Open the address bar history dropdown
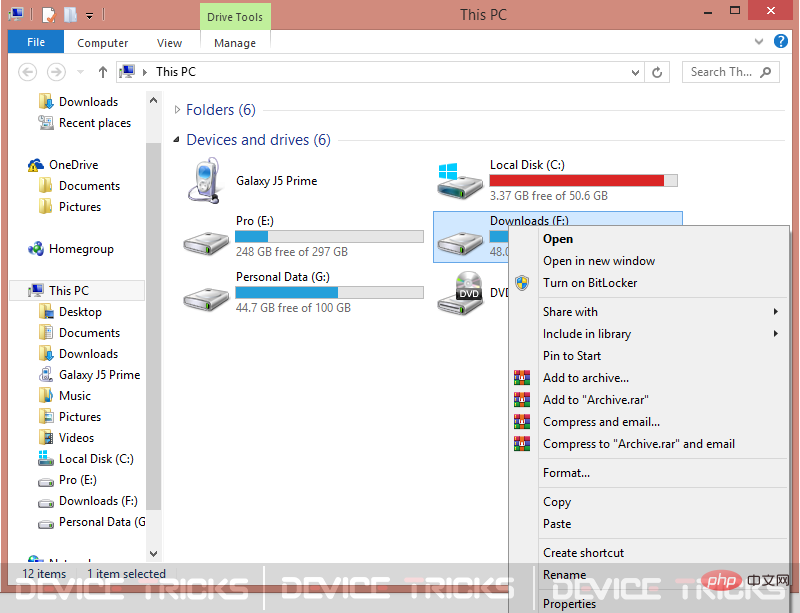 coord(636,72)
